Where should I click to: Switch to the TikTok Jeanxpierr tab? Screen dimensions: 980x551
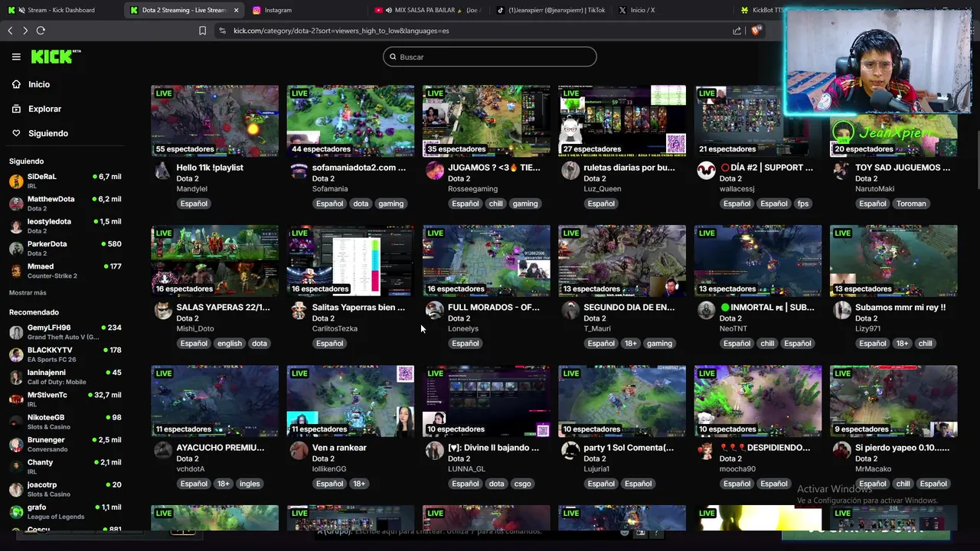[x=551, y=10]
